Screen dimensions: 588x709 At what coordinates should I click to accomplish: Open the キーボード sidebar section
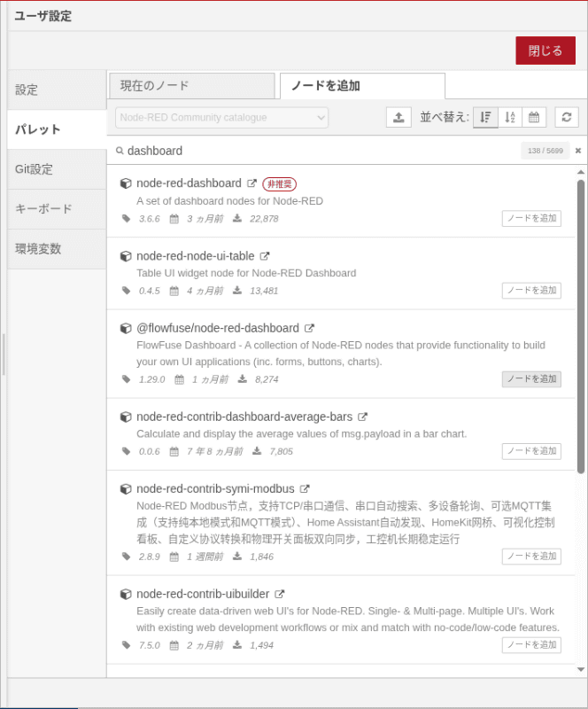57,209
